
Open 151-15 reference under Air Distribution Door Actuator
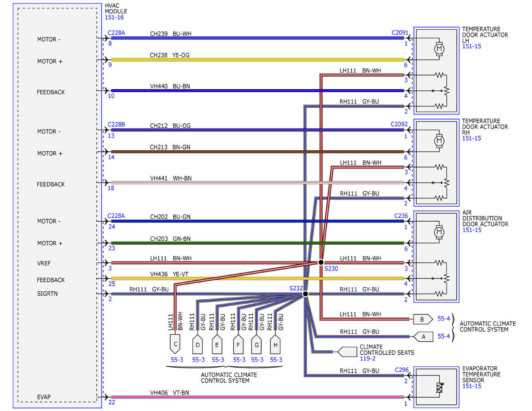[x=471, y=230]
